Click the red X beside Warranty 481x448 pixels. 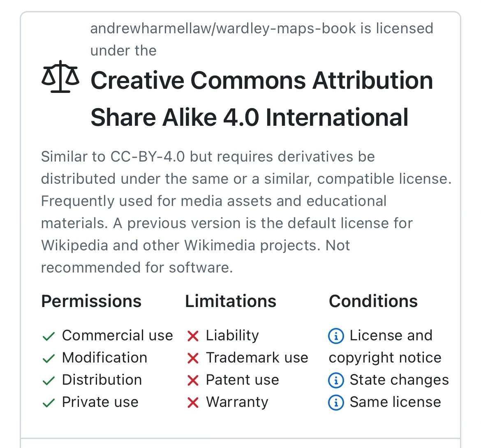coord(192,403)
